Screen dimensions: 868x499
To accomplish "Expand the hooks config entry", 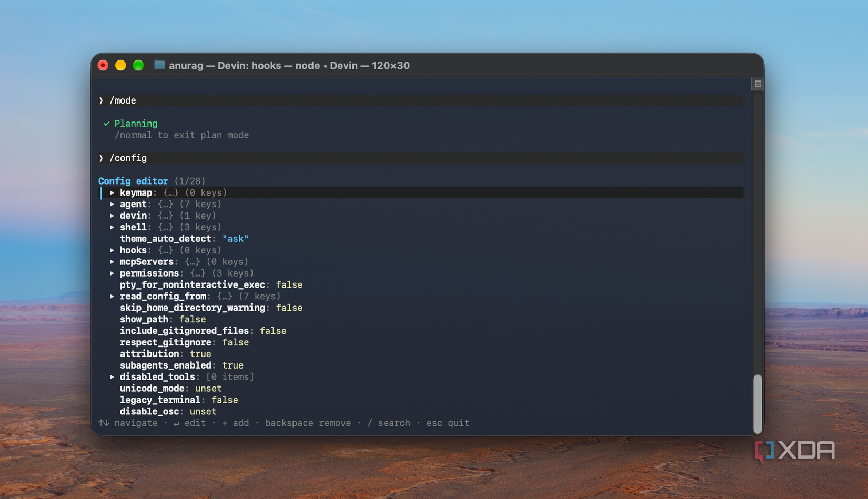I will [112, 250].
